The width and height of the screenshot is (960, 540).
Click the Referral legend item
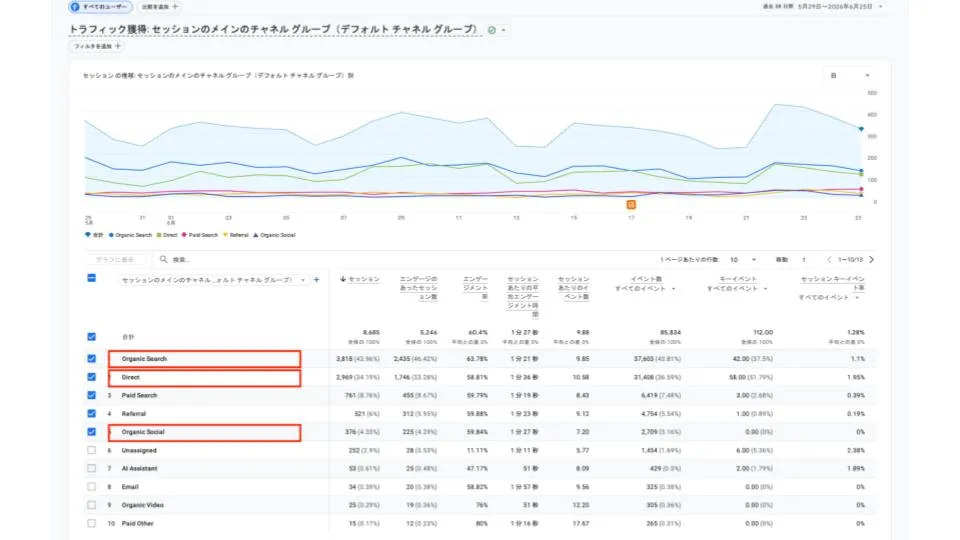tap(236, 235)
